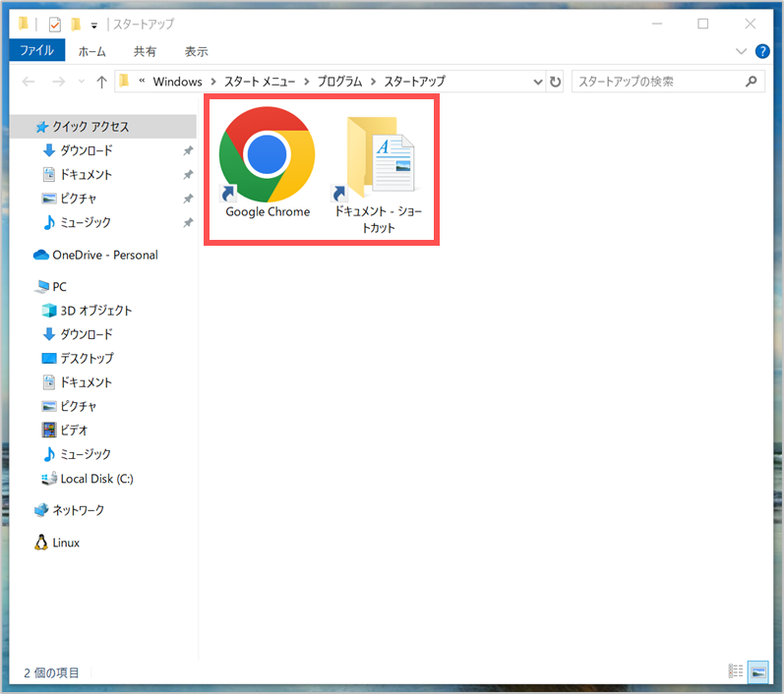The width and height of the screenshot is (784, 694).
Task: Go back with the back arrow
Action: (x=29, y=82)
